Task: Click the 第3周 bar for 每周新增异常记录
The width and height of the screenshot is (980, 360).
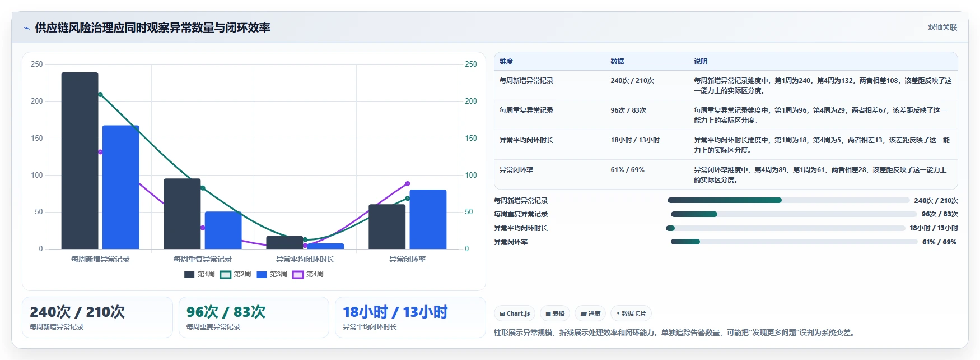Action: coord(120,187)
